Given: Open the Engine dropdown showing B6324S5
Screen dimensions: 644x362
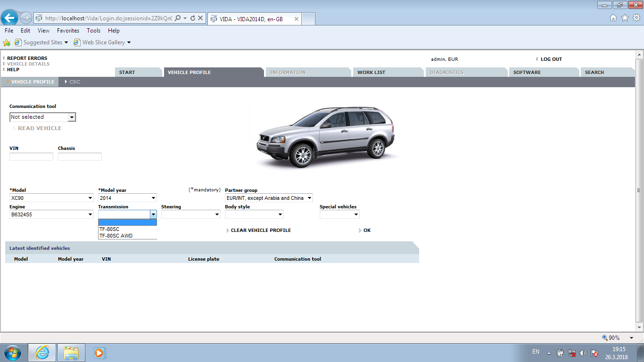Looking at the screenshot, I should (x=51, y=214).
